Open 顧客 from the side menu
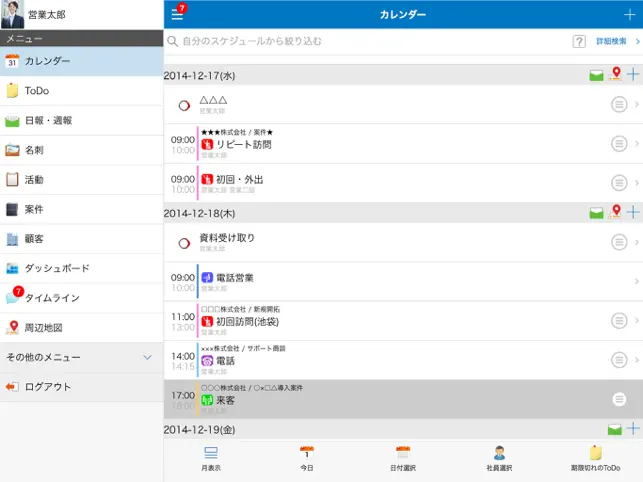The height and width of the screenshot is (482, 643). 82,239
